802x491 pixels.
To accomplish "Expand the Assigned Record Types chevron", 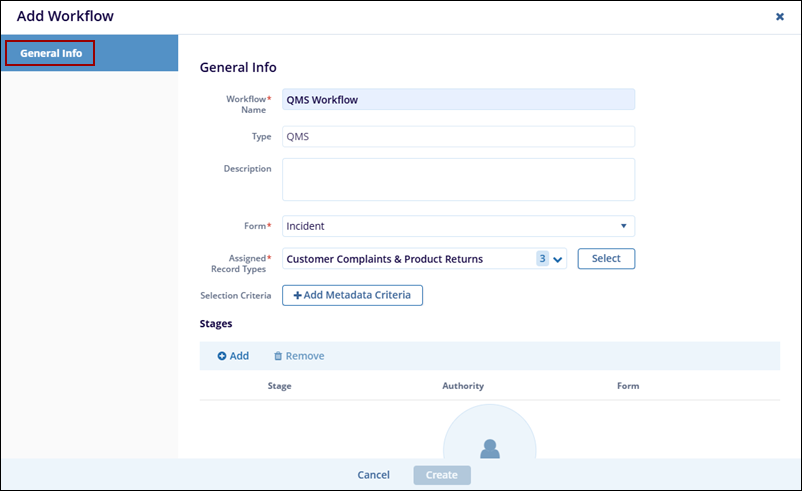I will (558, 260).
